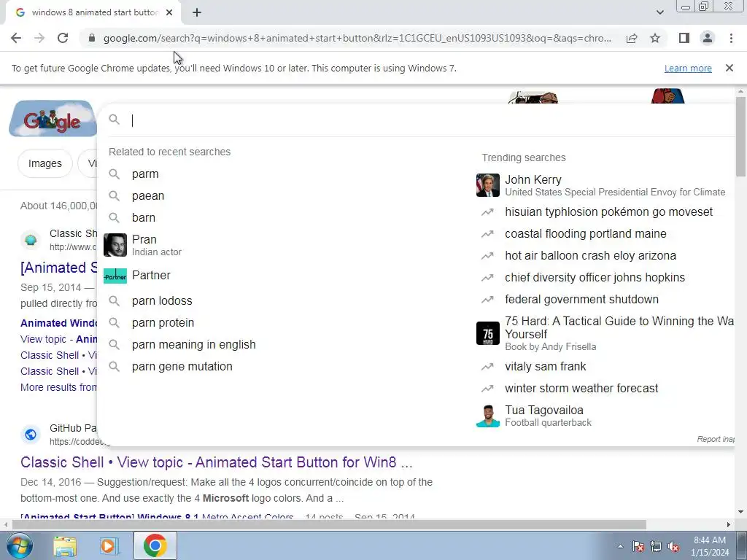Click the magnifier icon in search box
The image size is (747, 560).
(115, 120)
